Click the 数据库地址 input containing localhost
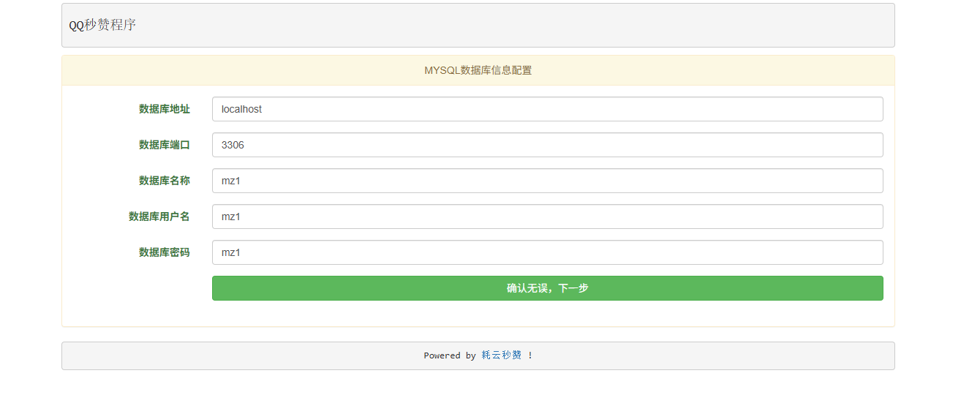This screenshot has width=980, height=414. pos(547,109)
